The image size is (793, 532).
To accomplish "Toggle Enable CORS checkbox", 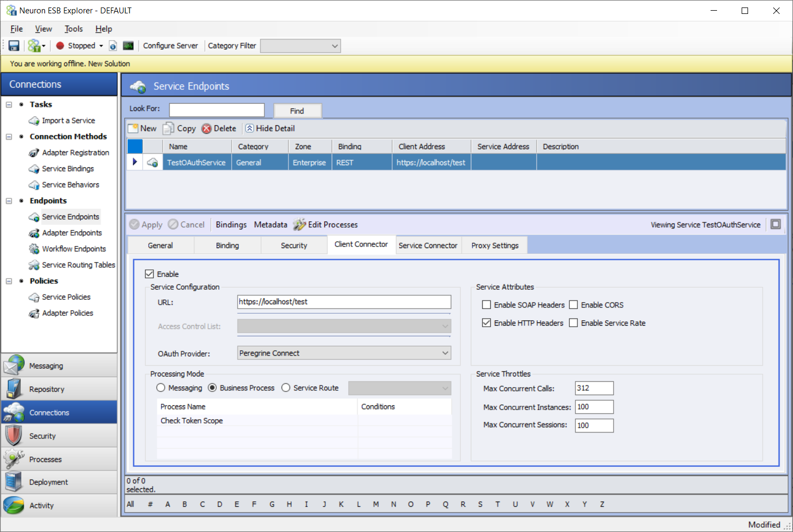I will (x=574, y=305).
